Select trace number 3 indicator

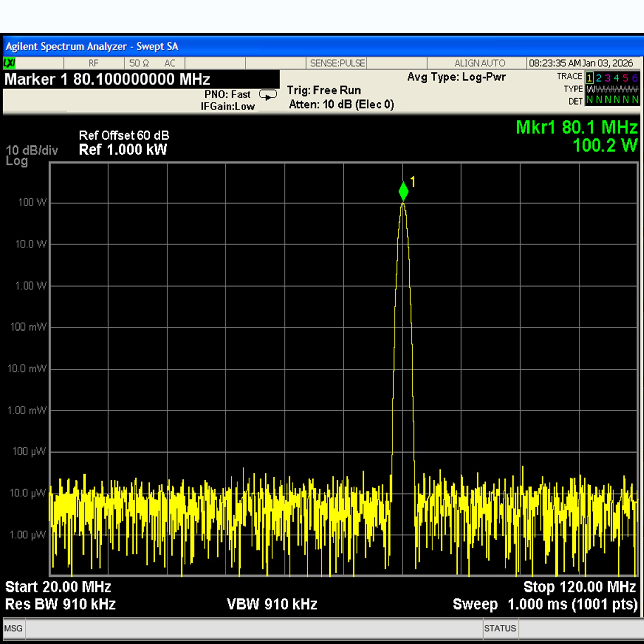click(608, 78)
